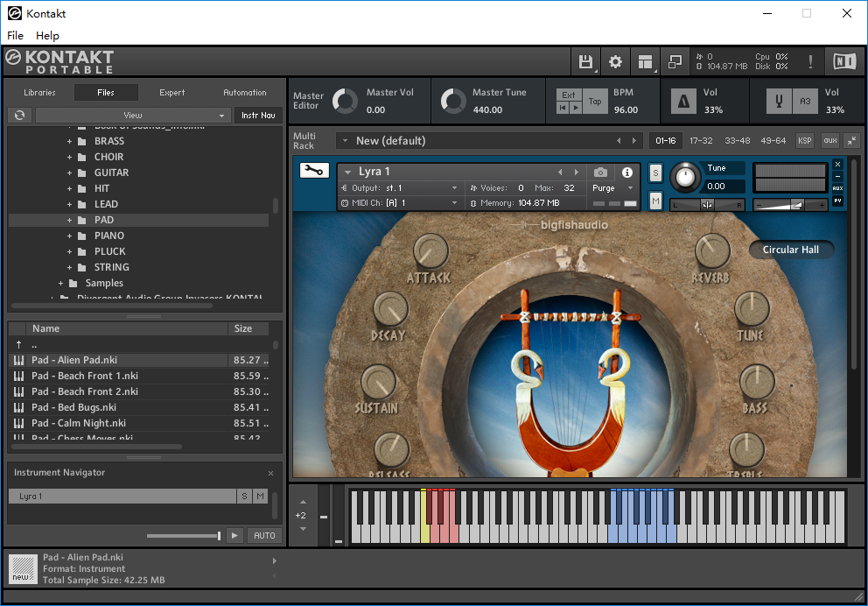This screenshot has height=606, width=868.
Task: Open the Output st. 1 dropdown
Action: 399,188
